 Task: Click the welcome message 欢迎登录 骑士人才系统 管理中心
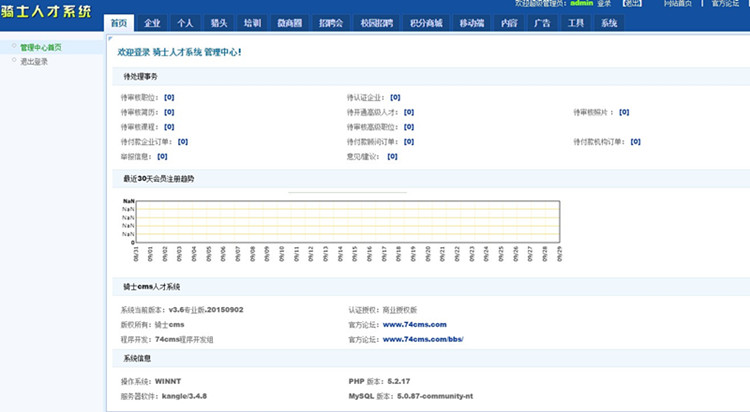(179, 52)
